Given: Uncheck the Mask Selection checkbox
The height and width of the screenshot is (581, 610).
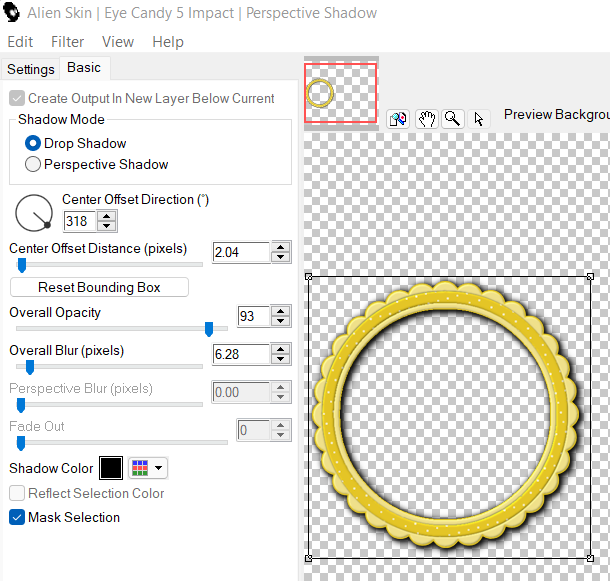Looking at the screenshot, I should tap(17, 517).
